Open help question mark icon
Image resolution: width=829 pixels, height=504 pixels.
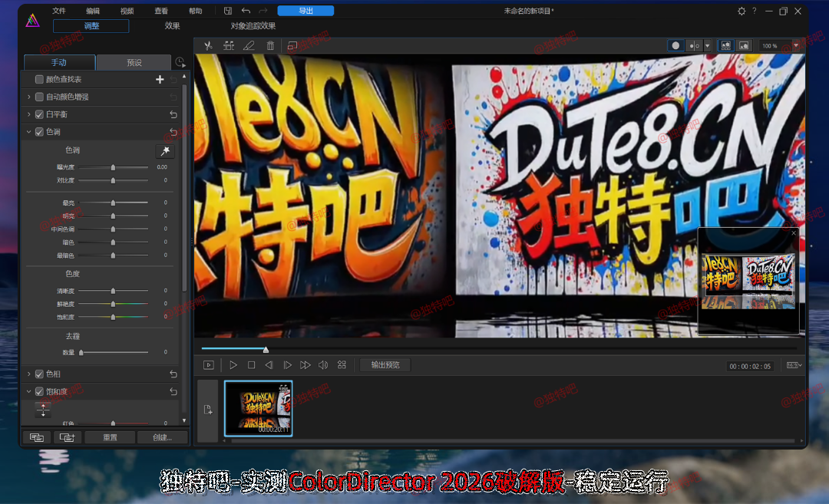pyautogui.click(x=755, y=11)
